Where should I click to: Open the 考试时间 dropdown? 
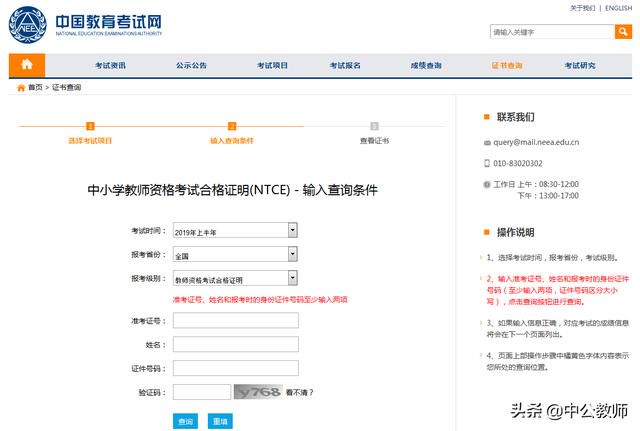(235, 231)
